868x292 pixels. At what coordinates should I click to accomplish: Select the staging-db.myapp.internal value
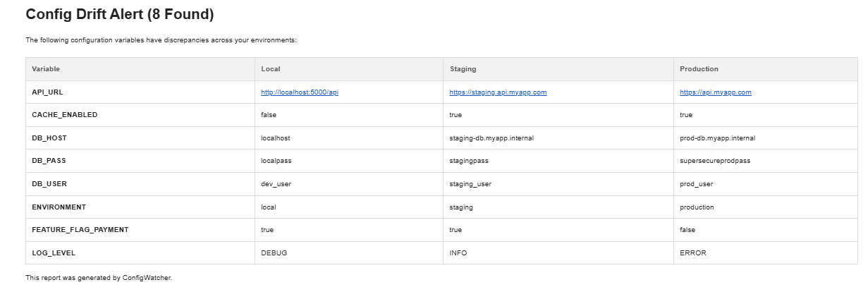click(491, 138)
